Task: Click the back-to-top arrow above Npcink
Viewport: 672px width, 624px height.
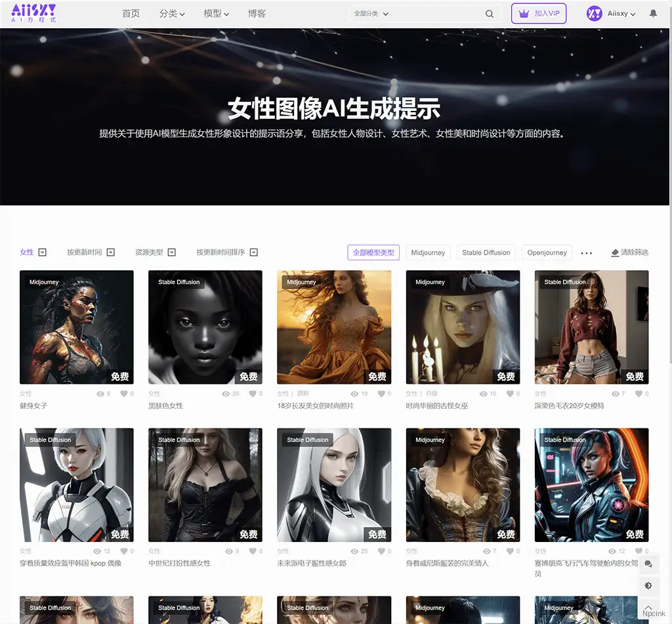Action: [648, 607]
